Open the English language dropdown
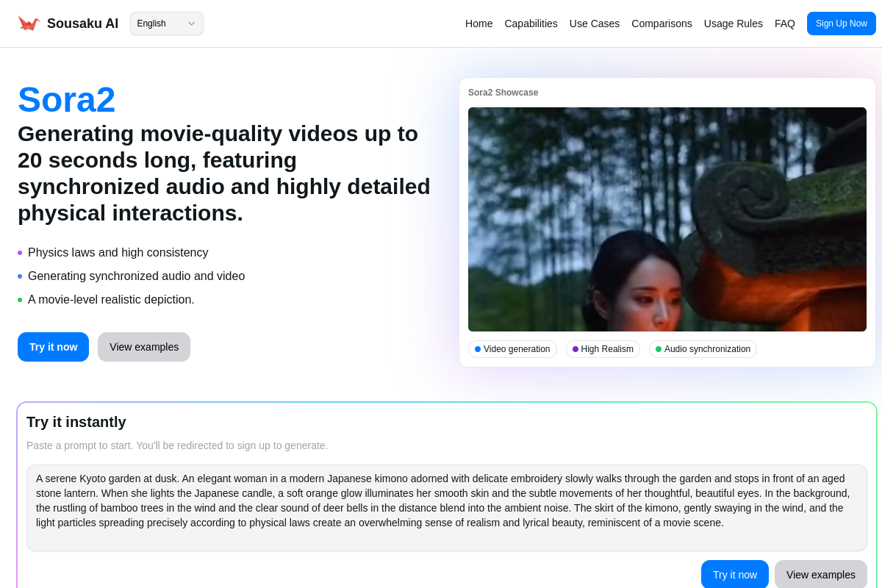 click(x=160, y=24)
